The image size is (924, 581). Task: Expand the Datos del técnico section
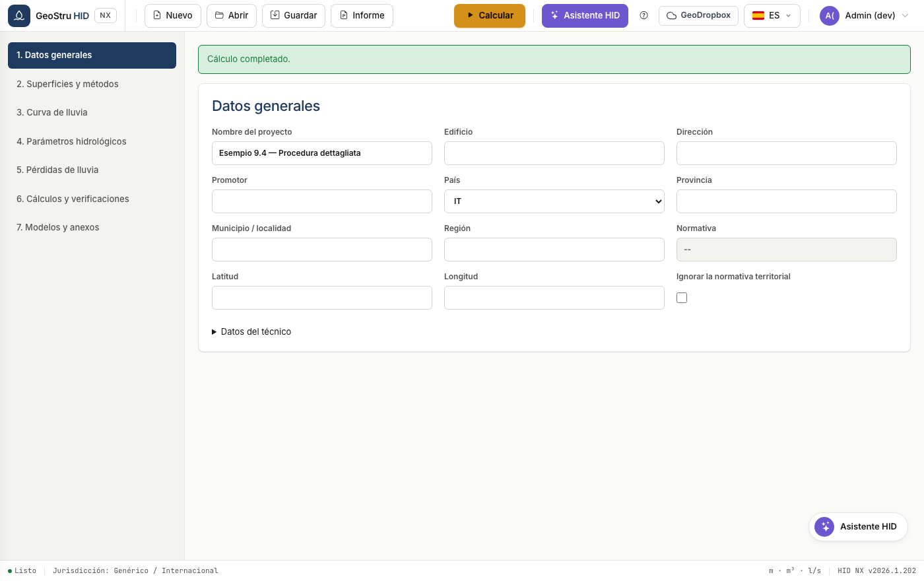pos(251,331)
